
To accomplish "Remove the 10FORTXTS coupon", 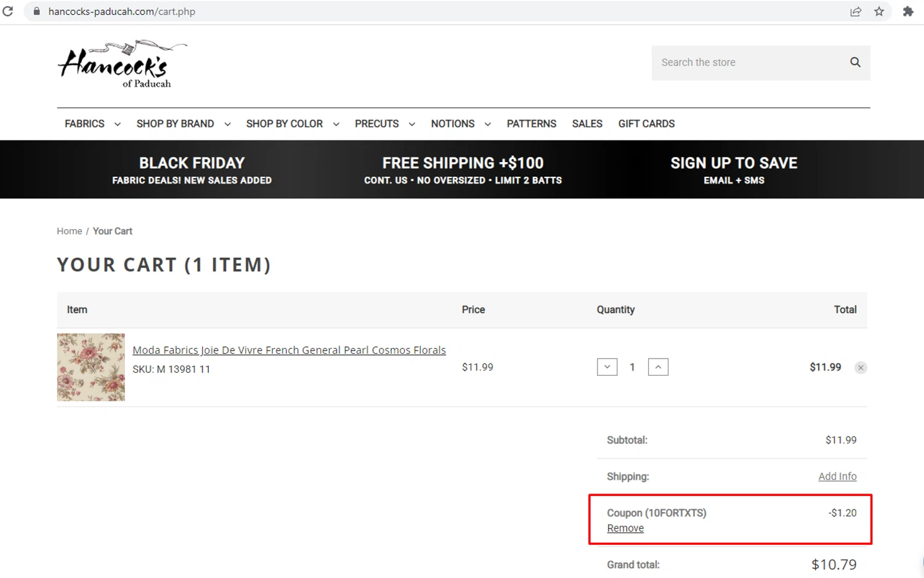I will [625, 528].
